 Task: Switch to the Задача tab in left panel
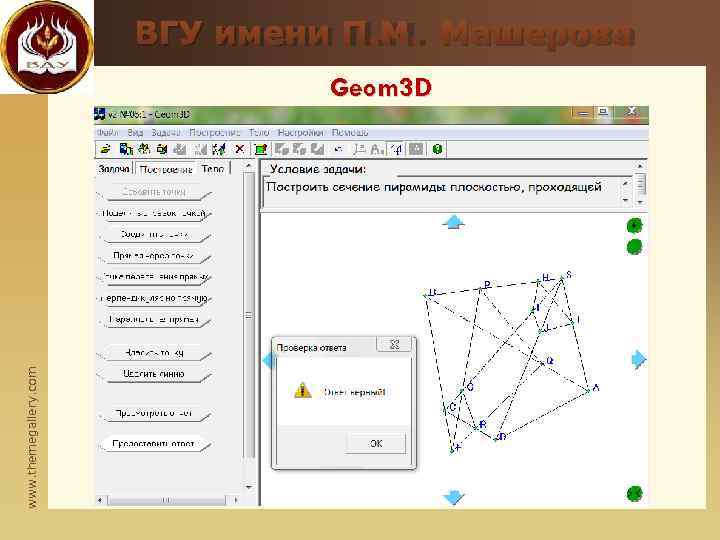click(114, 169)
